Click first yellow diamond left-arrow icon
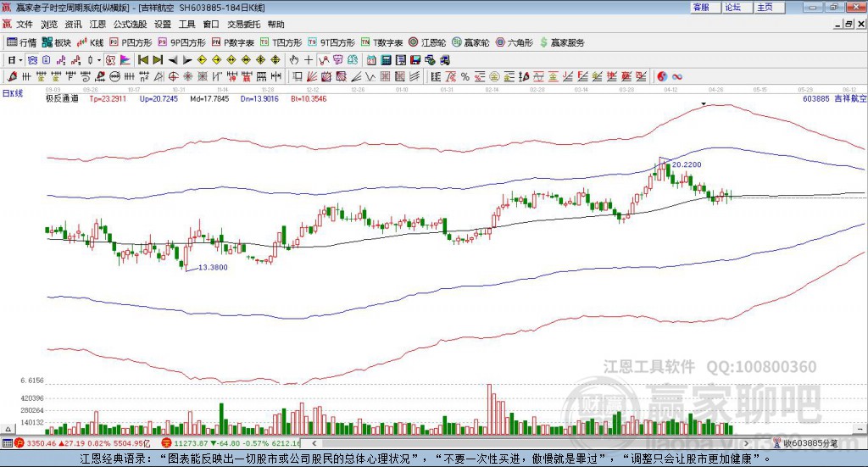This screenshot has height=467, width=868. pyautogui.click(x=202, y=60)
